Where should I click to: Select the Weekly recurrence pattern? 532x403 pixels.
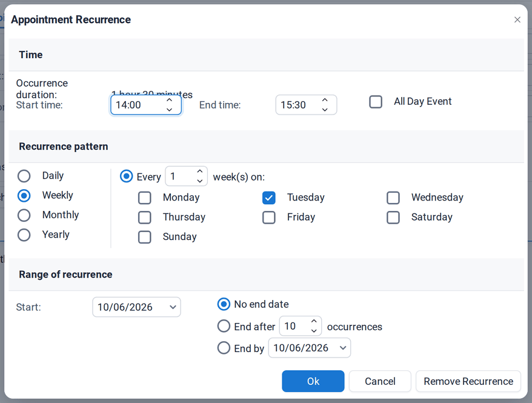tap(24, 196)
